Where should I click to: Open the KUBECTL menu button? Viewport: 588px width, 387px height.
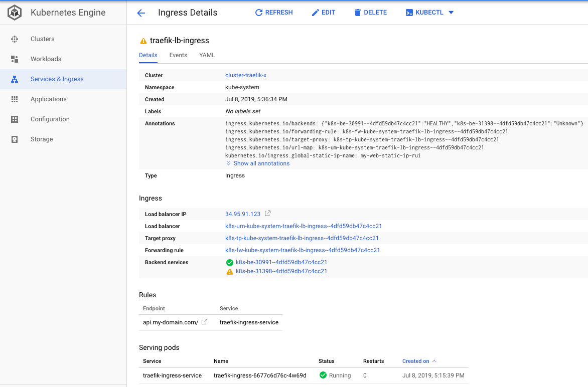click(424, 13)
